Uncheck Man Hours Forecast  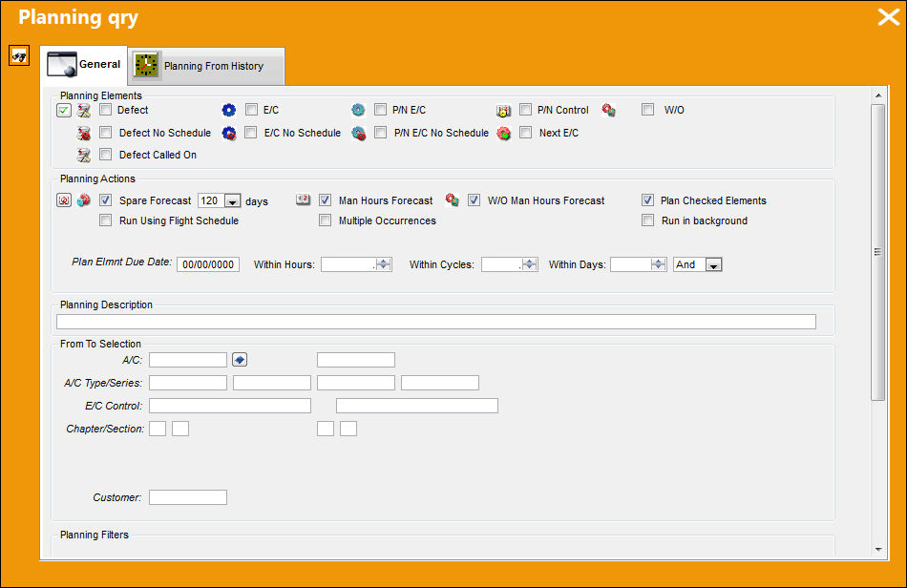pyautogui.click(x=325, y=200)
